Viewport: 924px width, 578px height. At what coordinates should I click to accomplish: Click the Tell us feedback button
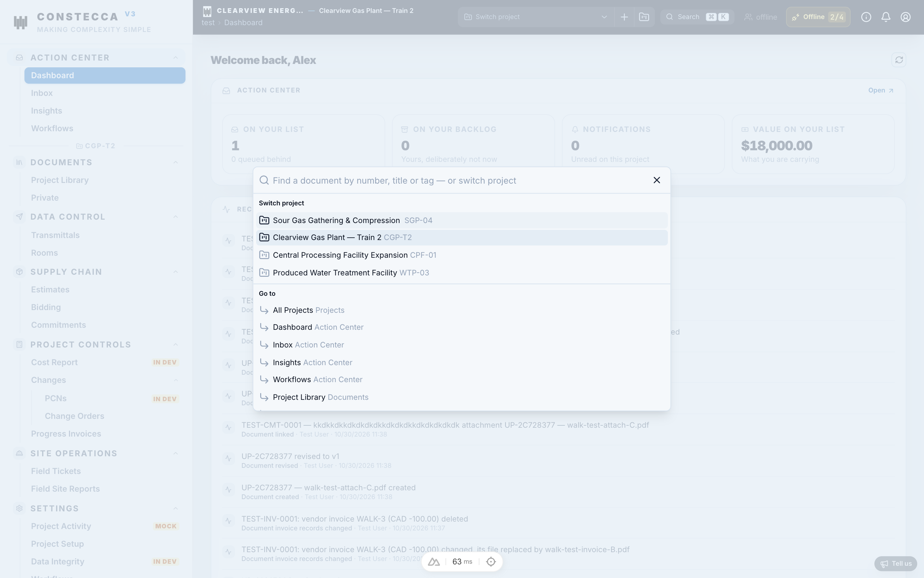(896, 563)
